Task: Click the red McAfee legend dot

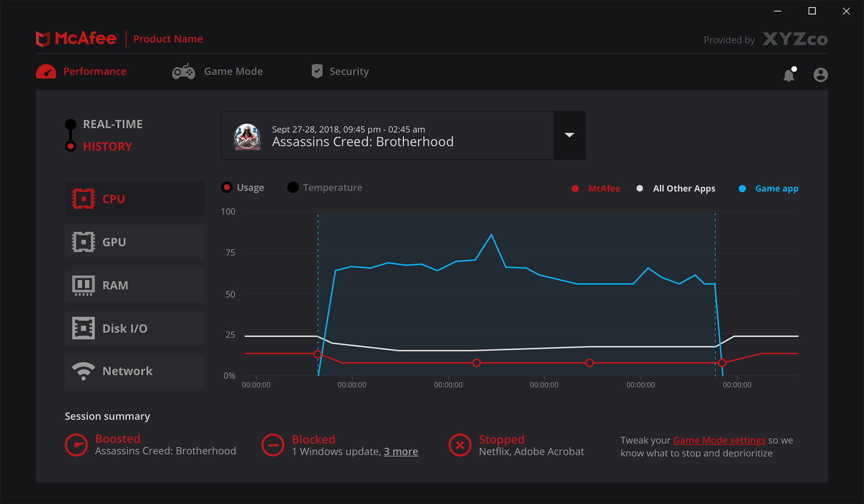Action: tap(575, 189)
